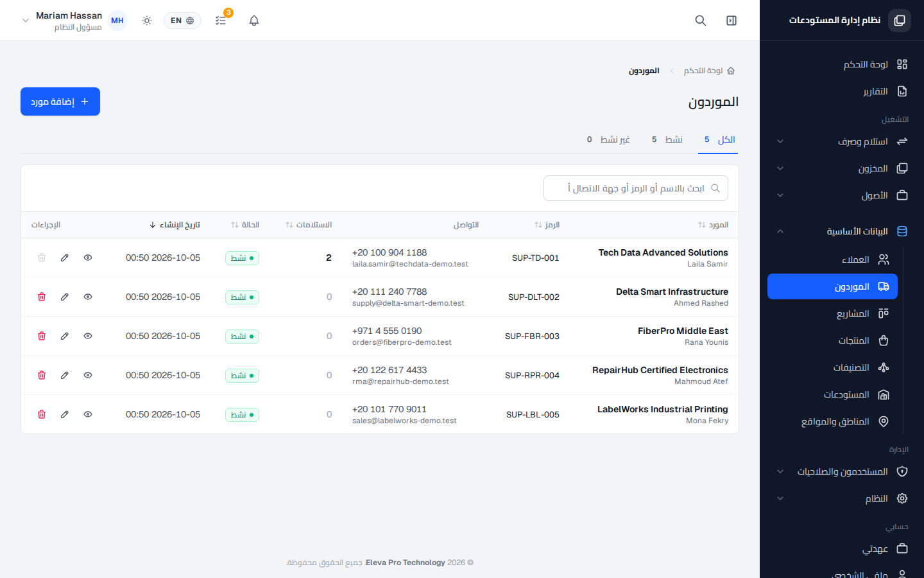Viewport: 924px width, 578px height.
Task: Edit Delta Smart Infrastructure pencil icon
Action: (65, 297)
